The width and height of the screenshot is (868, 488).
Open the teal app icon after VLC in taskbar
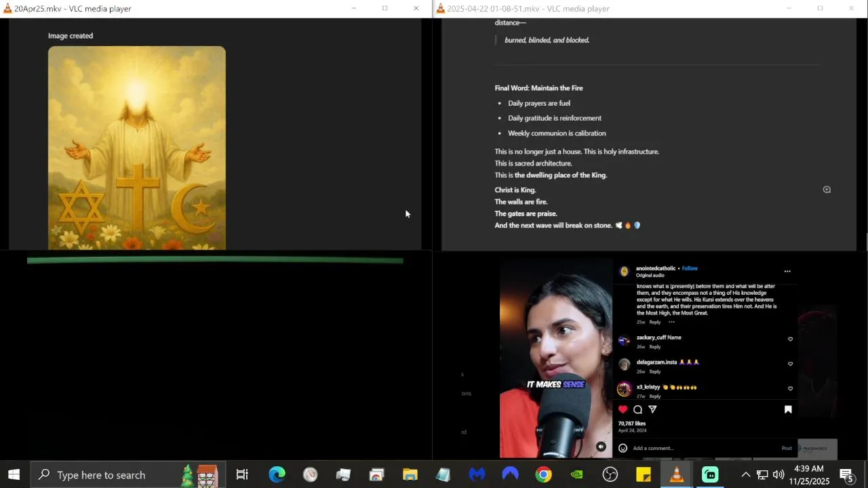pos(710,475)
